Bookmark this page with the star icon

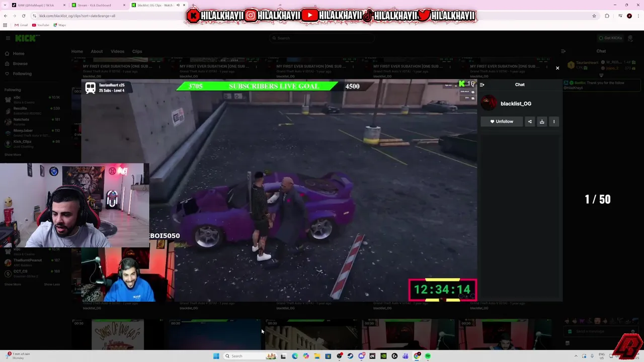click(x=594, y=16)
